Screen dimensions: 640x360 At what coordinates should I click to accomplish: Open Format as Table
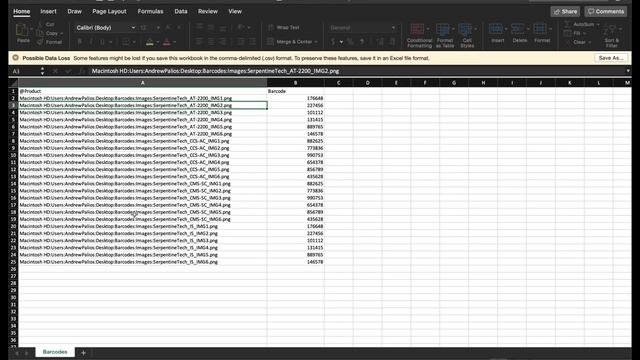(444, 36)
